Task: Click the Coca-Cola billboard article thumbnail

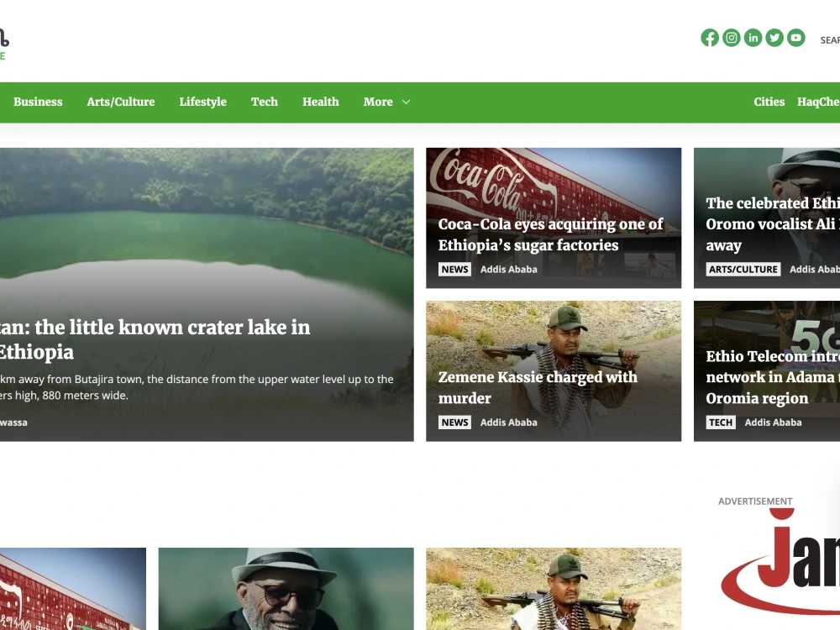Action: [x=73, y=588]
